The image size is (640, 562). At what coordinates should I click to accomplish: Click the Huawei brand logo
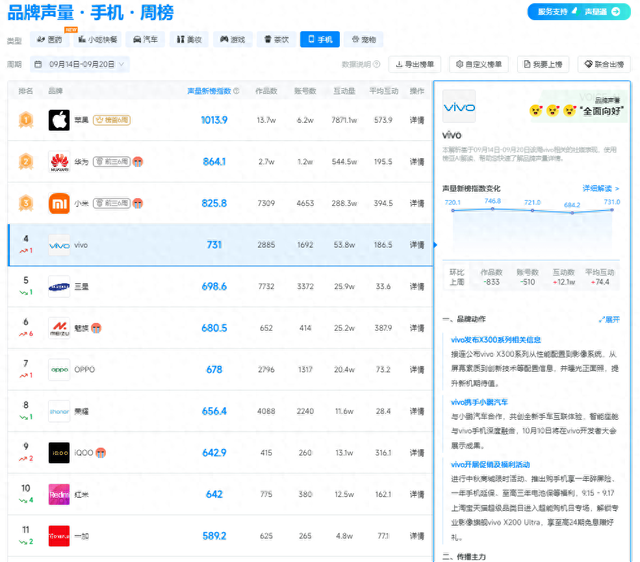pyautogui.click(x=59, y=162)
